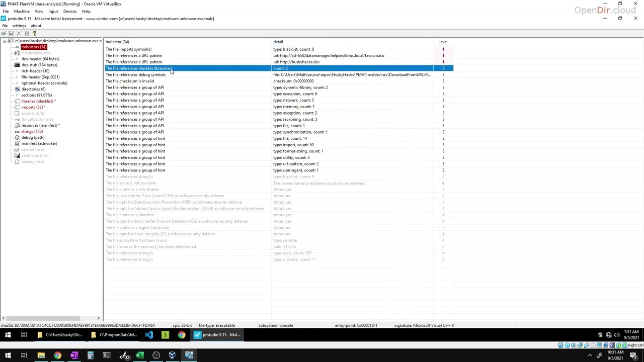Open VirtualBox View menu

pos(39,11)
